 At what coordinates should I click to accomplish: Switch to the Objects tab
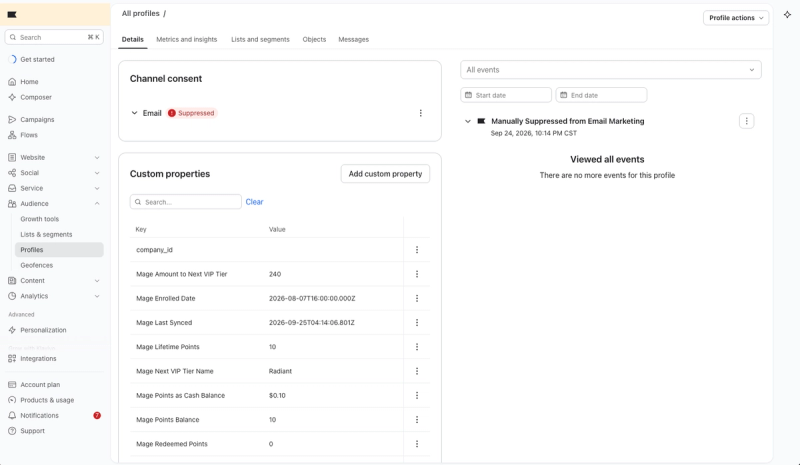(x=314, y=39)
